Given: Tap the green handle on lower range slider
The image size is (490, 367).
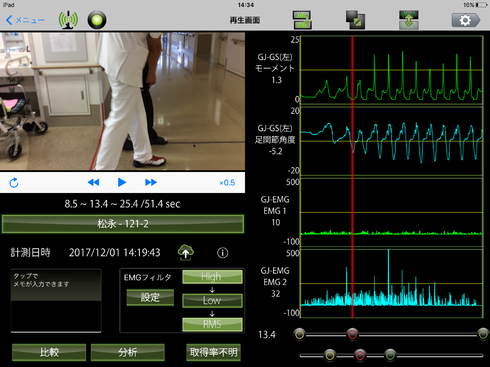Looking at the screenshot, I should point(390,355).
